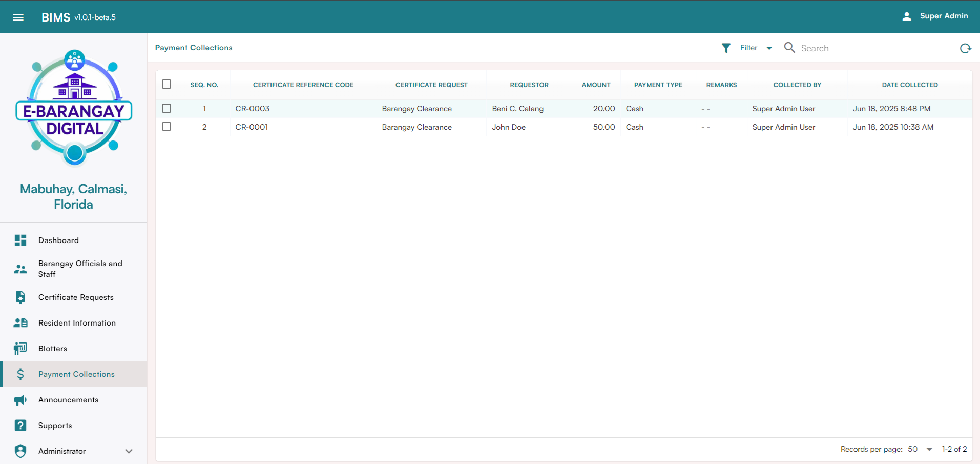Click the filter funnel icon
This screenshot has height=464, width=980.
point(726,48)
